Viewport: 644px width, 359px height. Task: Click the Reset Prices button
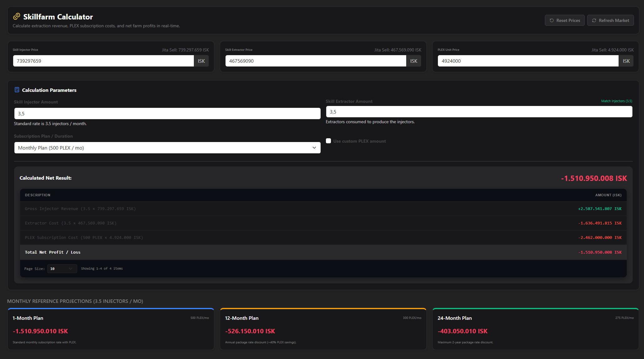(565, 20)
